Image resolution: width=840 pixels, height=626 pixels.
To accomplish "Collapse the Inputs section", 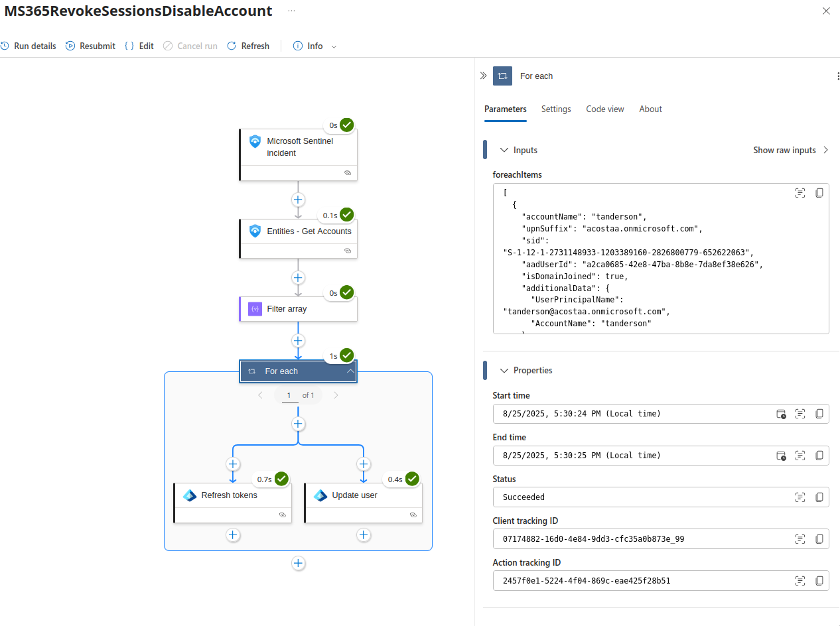I will 504,150.
